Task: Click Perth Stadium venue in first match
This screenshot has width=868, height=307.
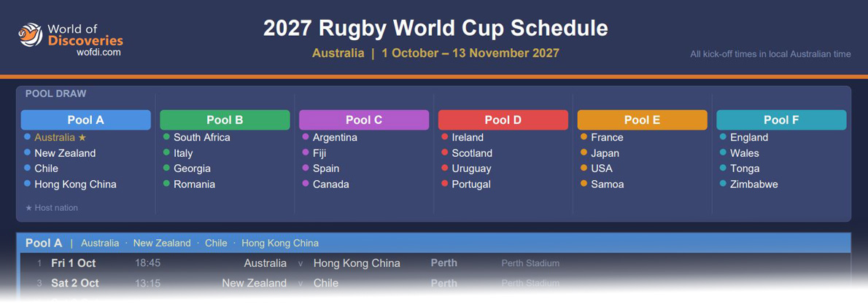Action: click(x=530, y=263)
